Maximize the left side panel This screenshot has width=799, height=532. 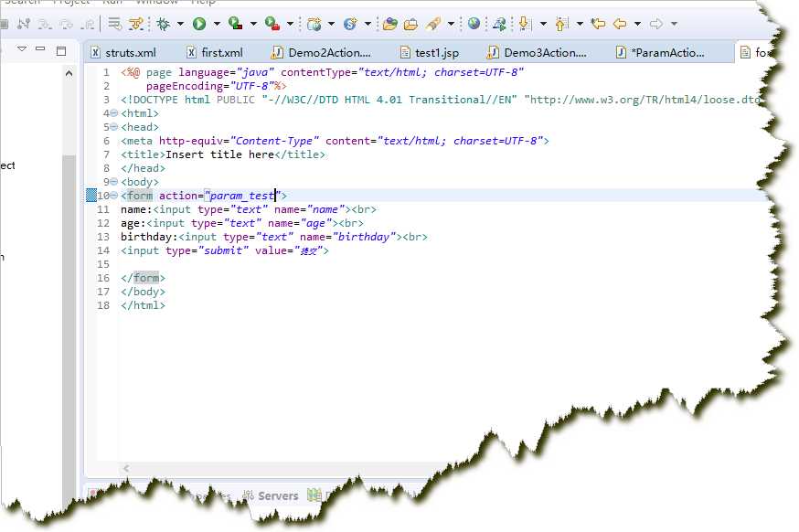pyautogui.click(x=61, y=50)
